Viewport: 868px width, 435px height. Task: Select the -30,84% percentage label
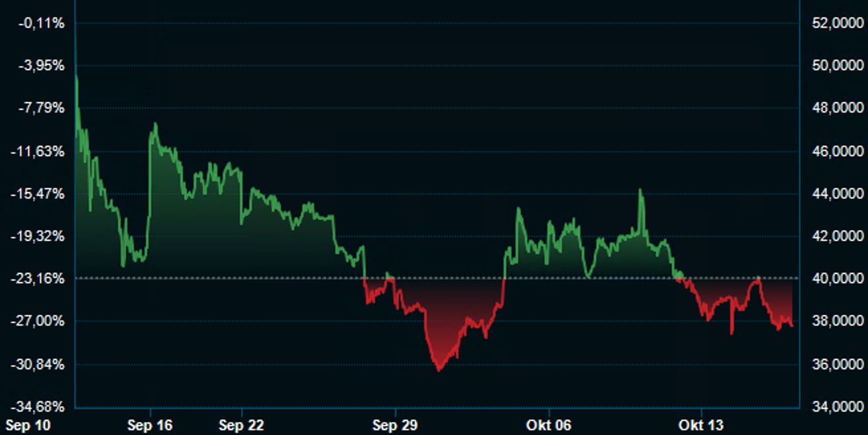41,364
